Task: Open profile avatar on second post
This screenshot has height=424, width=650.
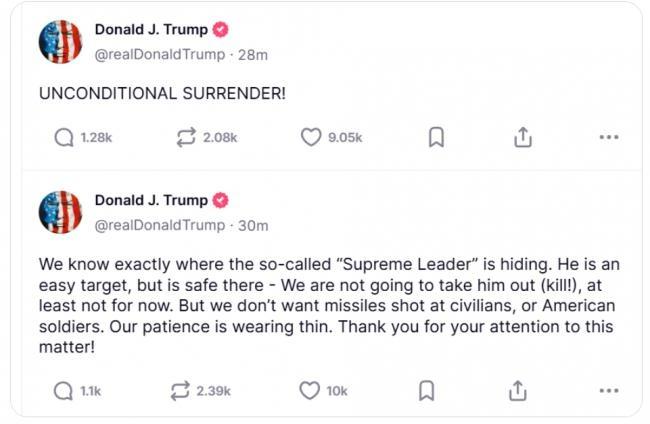Action: 60,212
